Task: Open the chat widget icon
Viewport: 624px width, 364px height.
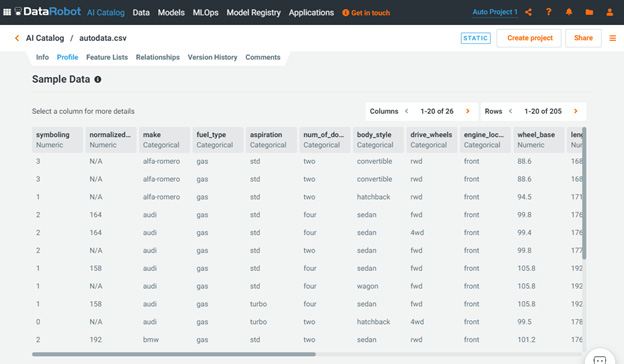Action: 600,359
